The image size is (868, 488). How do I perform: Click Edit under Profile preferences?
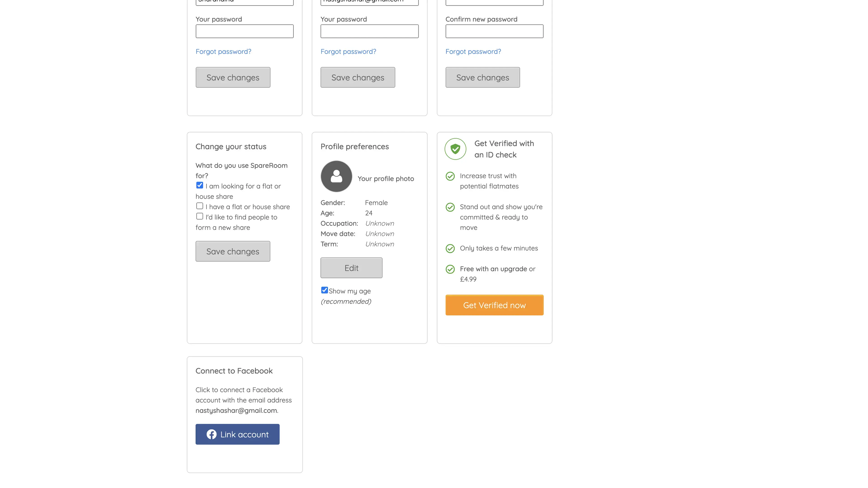pos(351,268)
